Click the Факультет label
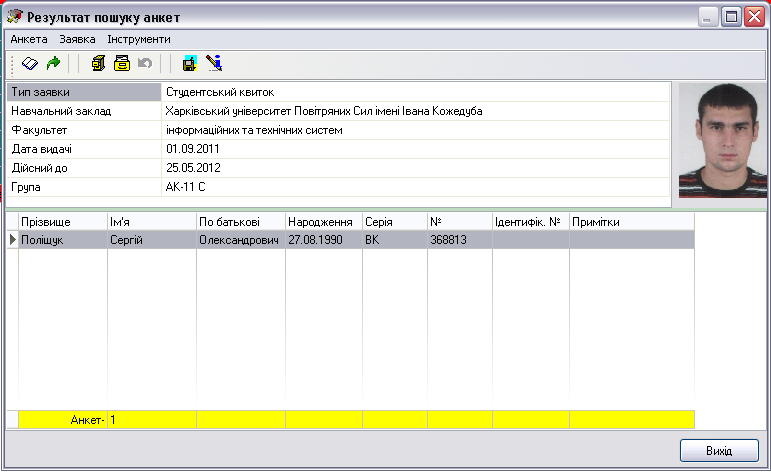The width and height of the screenshot is (771, 472). click(39, 130)
